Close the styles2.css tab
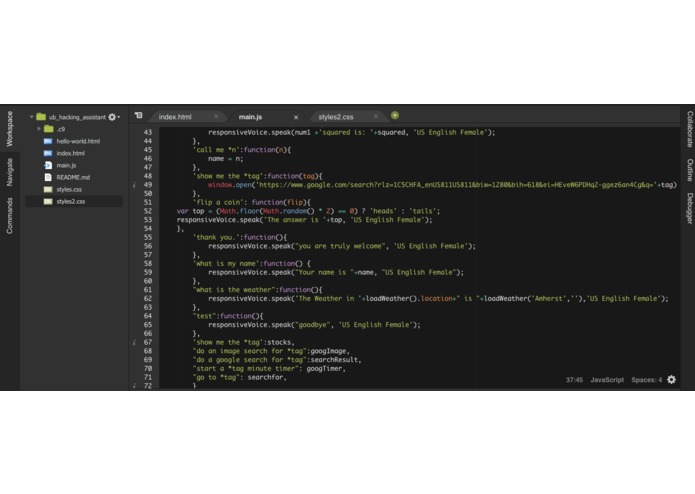 click(x=376, y=117)
